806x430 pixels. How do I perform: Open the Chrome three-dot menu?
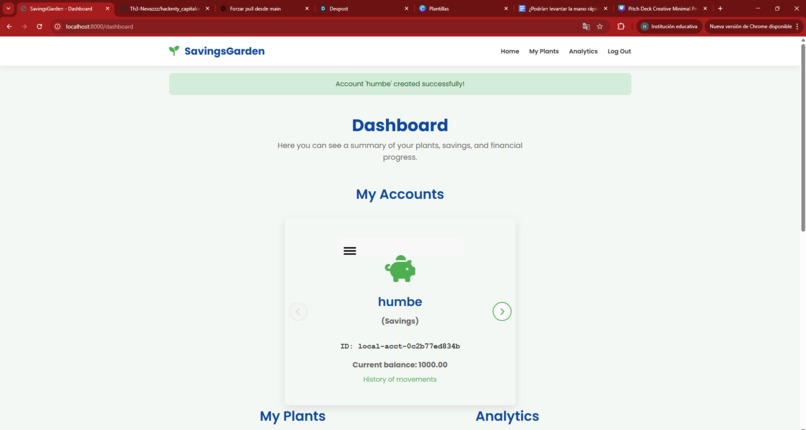tap(797, 26)
